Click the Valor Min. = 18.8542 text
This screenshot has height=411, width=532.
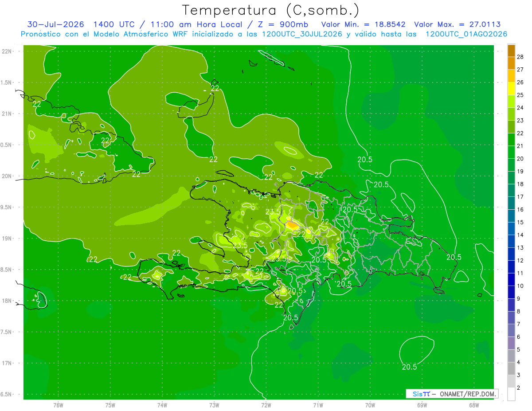[364, 24]
